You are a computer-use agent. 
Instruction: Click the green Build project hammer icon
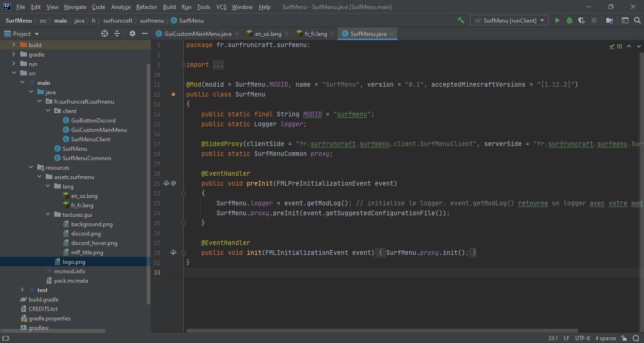(461, 20)
